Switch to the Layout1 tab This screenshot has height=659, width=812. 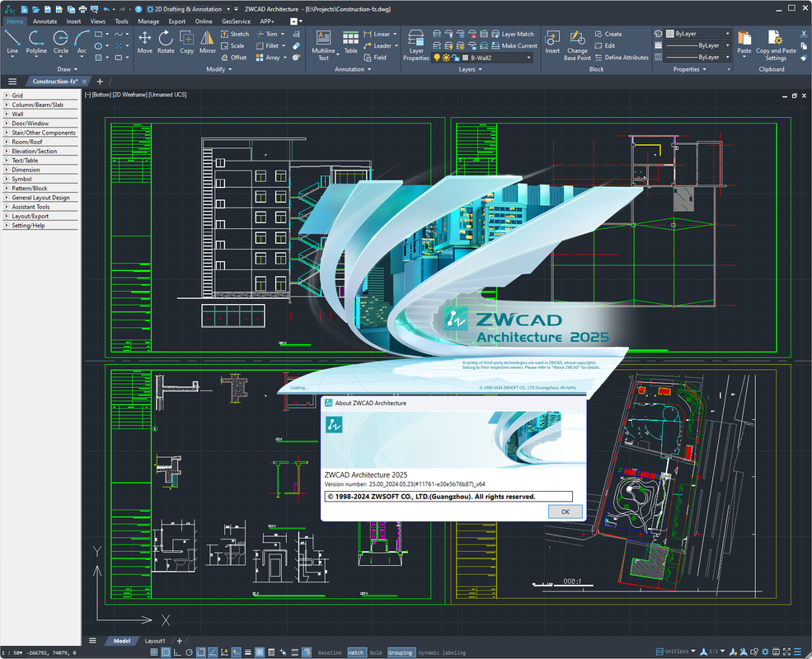click(155, 641)
